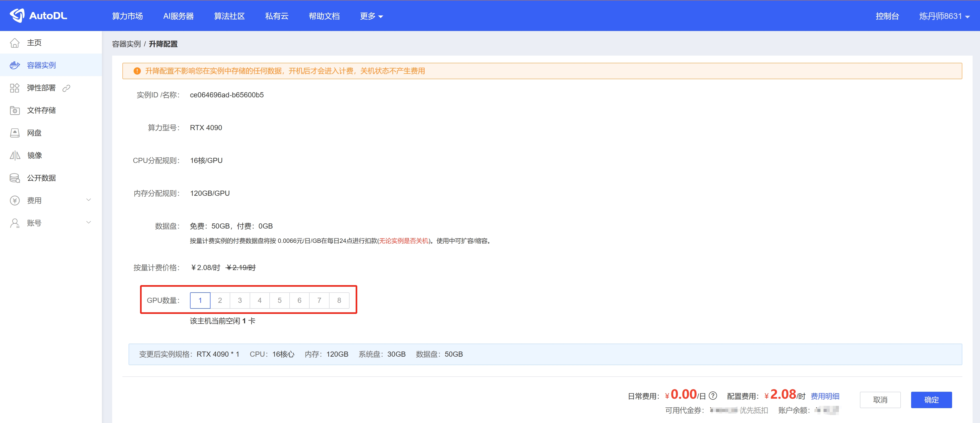Screen dimensions: 980x423
Task: Open the file storage folder icon
Action: [14, 110]
